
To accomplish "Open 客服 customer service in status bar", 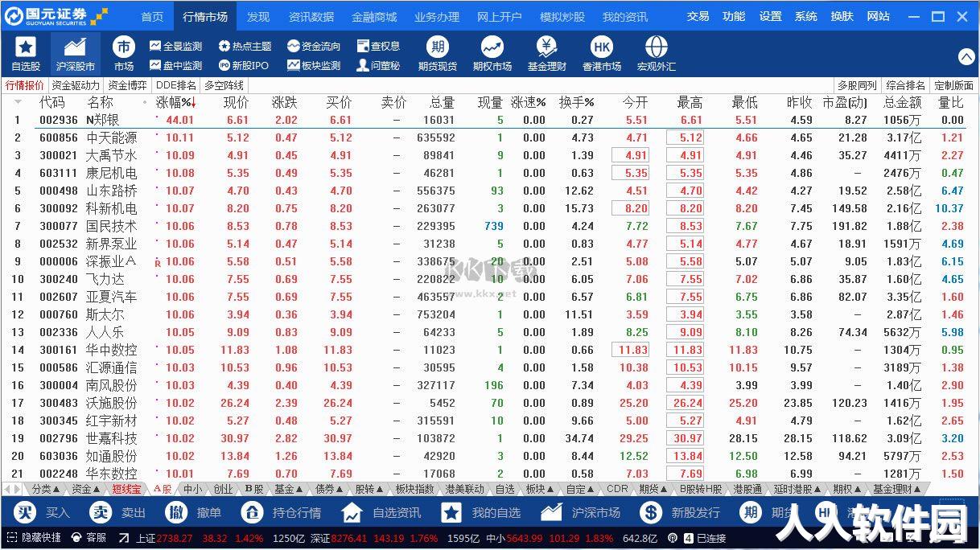I will 89,538.
